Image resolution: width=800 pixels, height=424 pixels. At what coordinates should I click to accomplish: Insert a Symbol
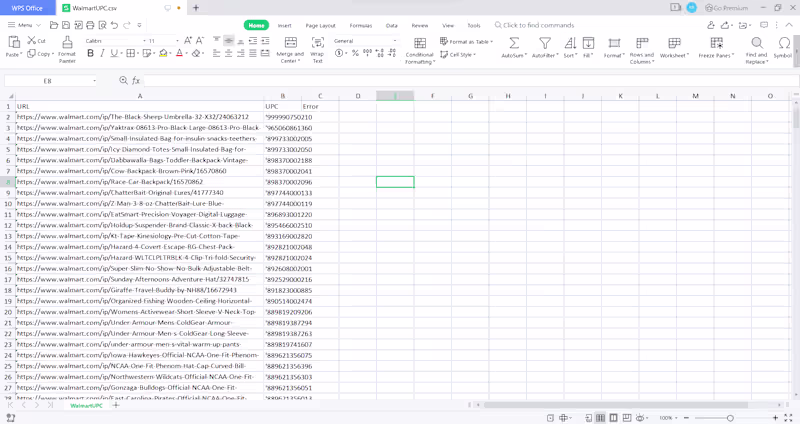[783, 47]
